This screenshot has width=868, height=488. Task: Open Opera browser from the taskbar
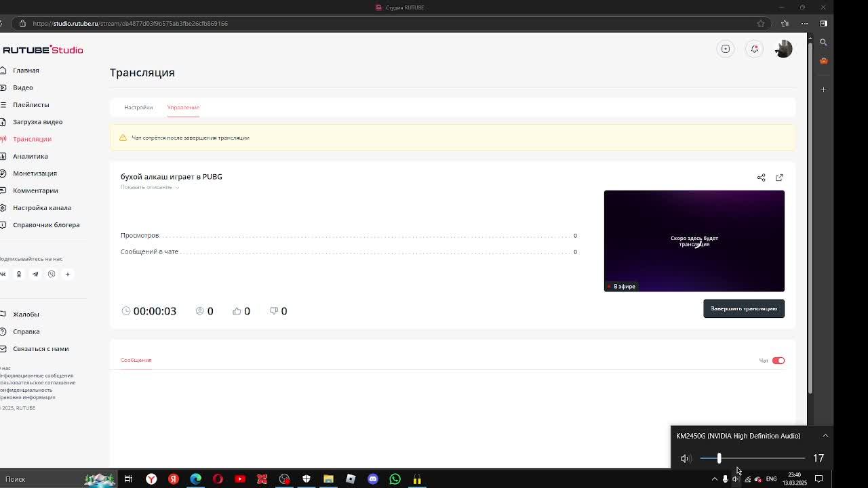click(x=218, y=479)
